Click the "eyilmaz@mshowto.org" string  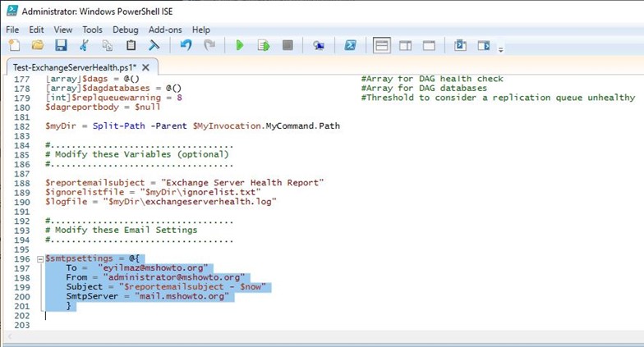pyautogui.click(x=153, y=267)
